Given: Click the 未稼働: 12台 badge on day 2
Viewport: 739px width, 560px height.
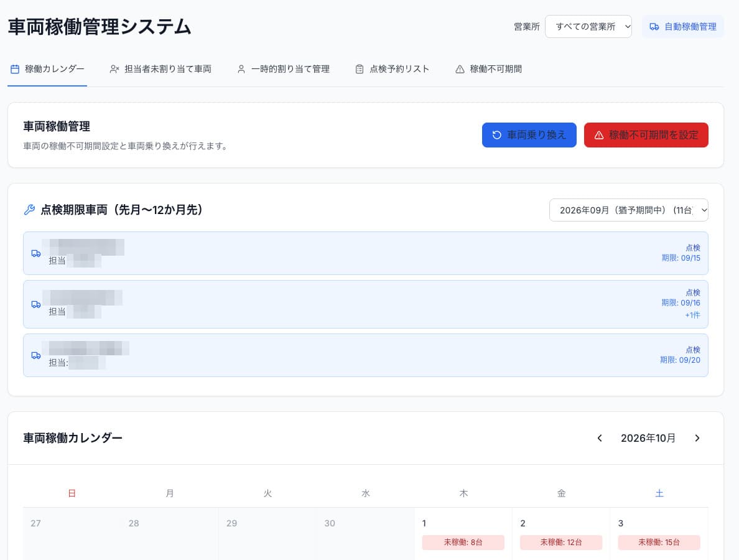Looking at the screenshot, I should pyautogui.click(x=561, y=543).
